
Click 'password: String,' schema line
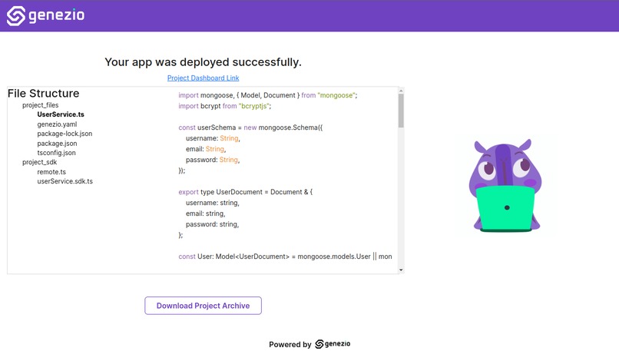(x=213, y=160)
